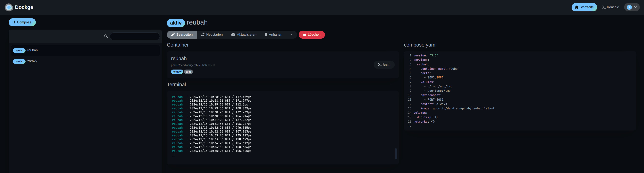Image resolution: width=644 pixels, height=173 pixels.
Task: Click the doc-temp:/tmp volume line
Action: tap(437, 91)
